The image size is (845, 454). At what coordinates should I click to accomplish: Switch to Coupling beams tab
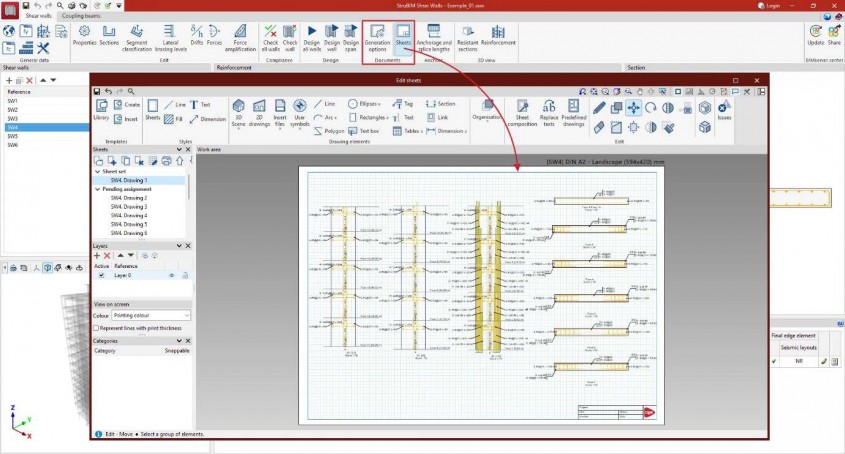pos(81,16)
